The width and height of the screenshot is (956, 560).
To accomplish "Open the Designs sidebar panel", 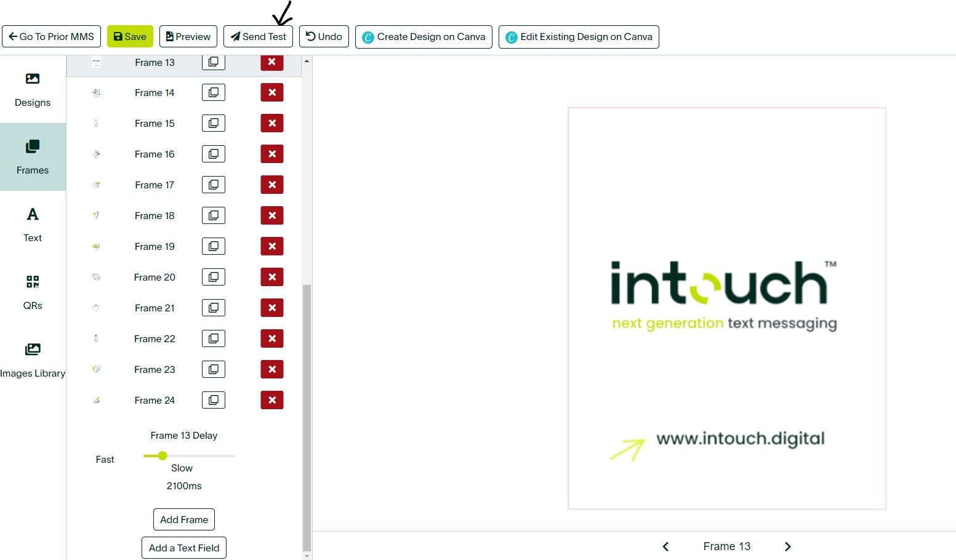I will click(33, 89).
